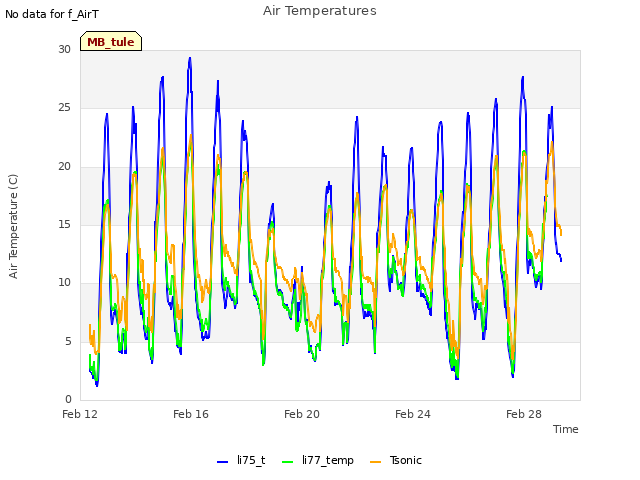The height and width of the screenshot is (480, 640).
Task: Click the Time axis title
Action: point(565,429)
